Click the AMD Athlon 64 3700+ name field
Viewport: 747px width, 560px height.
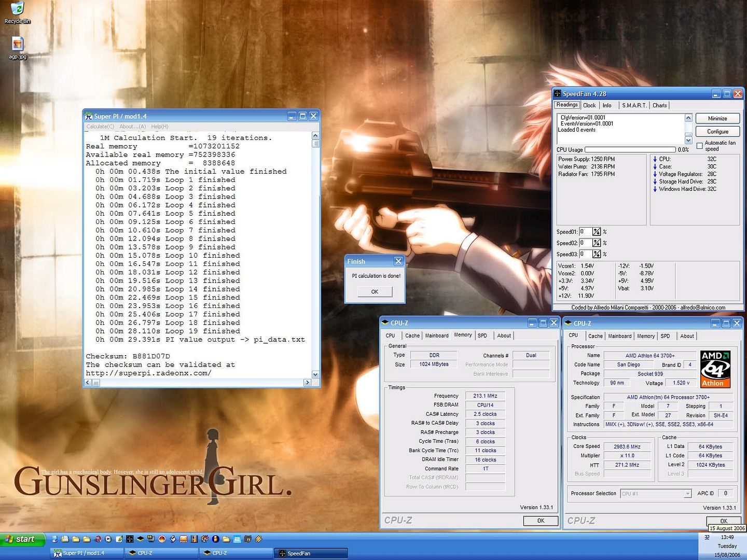[x=650, y=356]
